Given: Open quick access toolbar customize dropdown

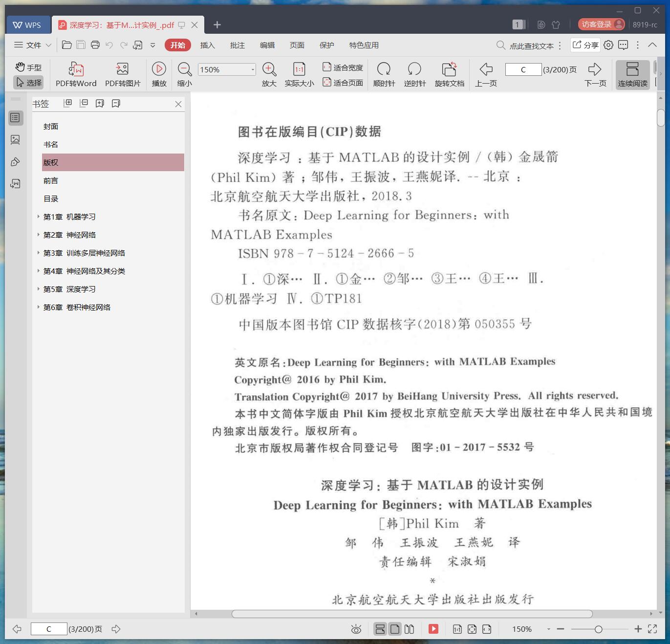Looking at the screenshot, I should [x=152, y=45].
